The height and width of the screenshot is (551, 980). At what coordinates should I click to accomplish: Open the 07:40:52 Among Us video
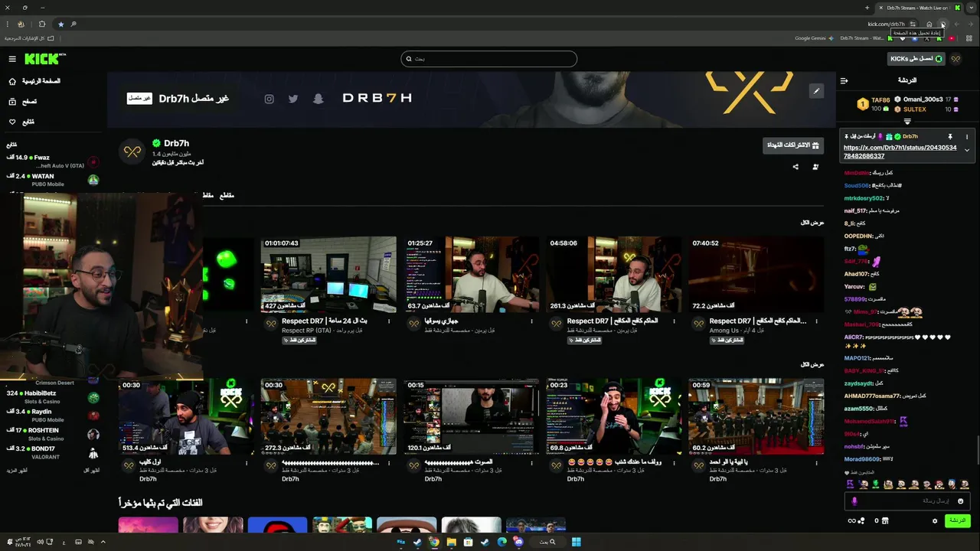tap(756, 275)
